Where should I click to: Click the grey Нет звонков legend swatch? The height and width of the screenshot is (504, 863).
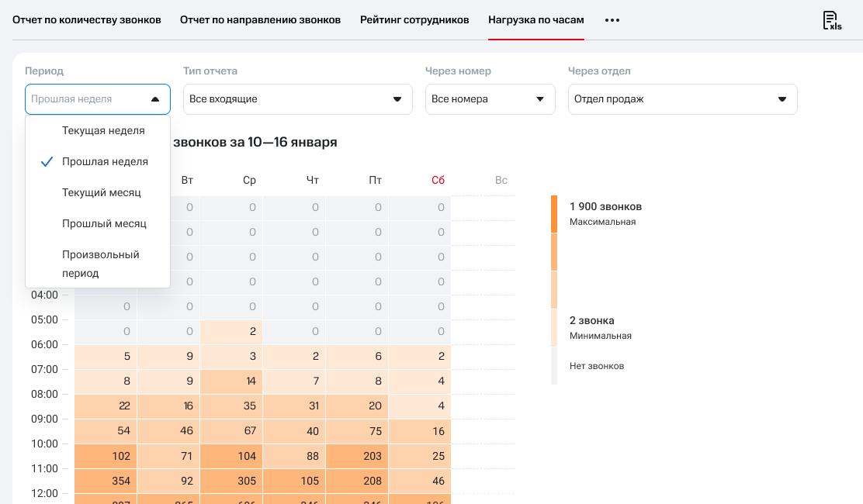coord(554,366)
